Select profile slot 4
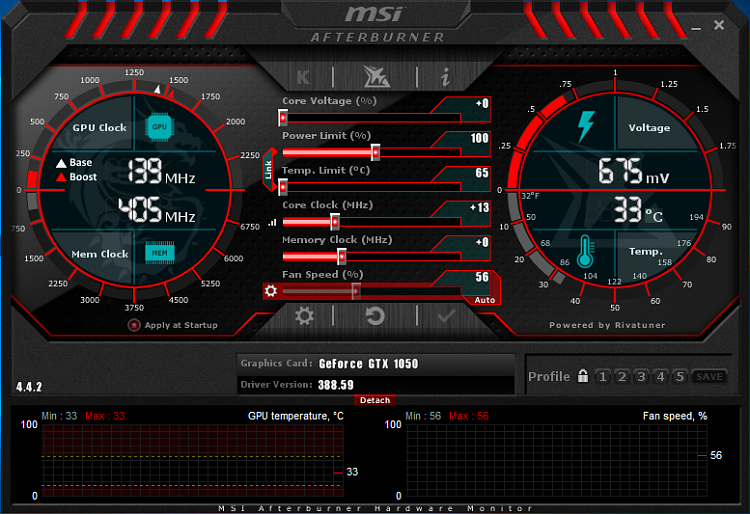The height and width of the screenshot is (514, 750). tap(660, 377)
